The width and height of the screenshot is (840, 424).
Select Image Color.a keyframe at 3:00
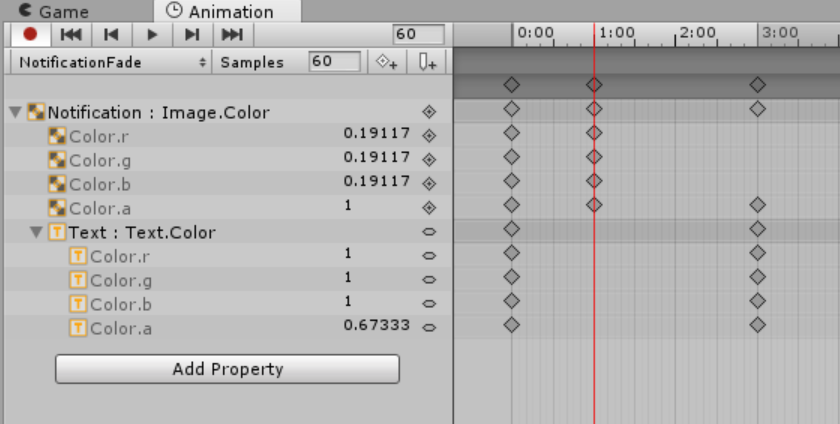pyautogui.click(x=757, y=205)
